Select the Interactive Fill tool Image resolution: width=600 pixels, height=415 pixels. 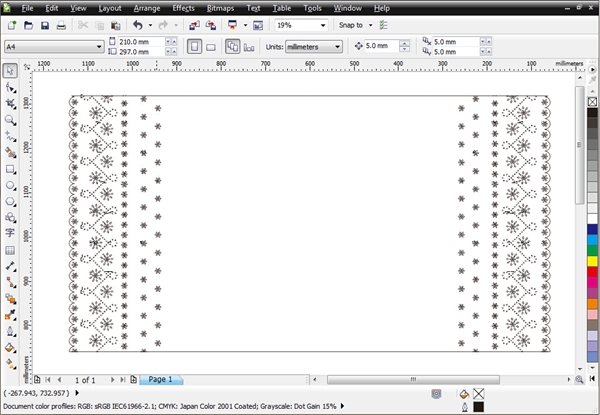pyautogui.click(x=10, y=364)
